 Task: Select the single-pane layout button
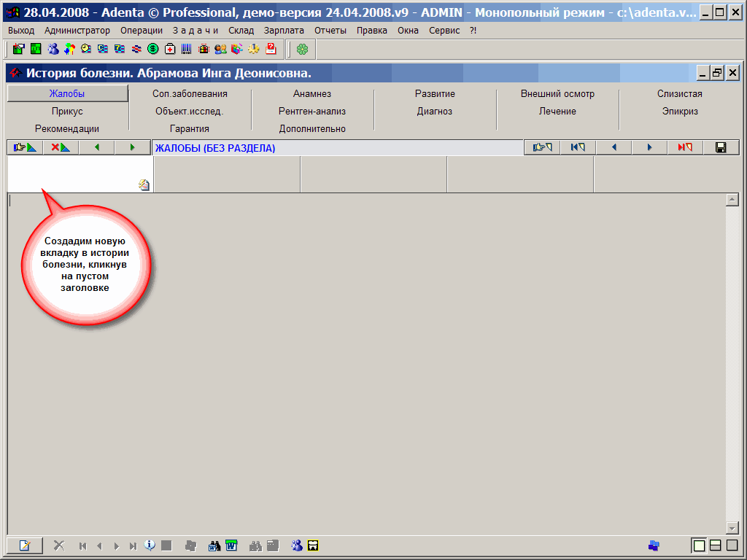click(699, 545)
